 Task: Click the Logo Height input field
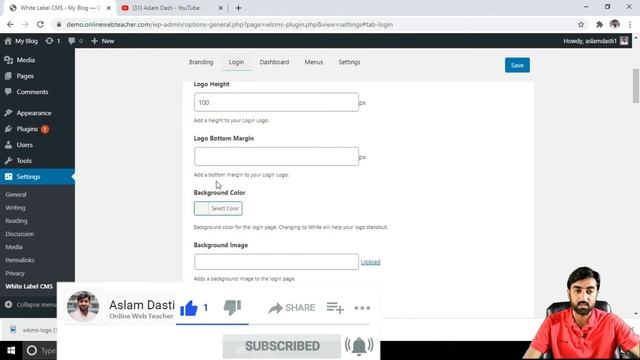276,102
